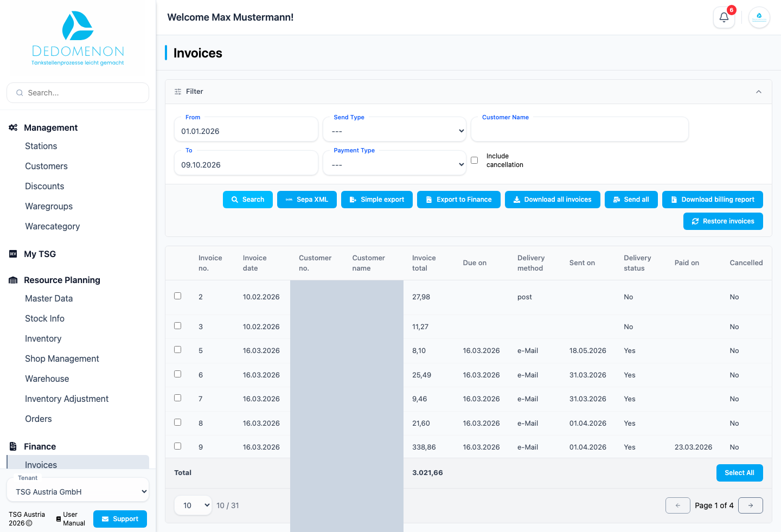The image size is (781, 532).
Task: Click the Finance document icon
Action: pyautogui.click(x=13, y=446)
